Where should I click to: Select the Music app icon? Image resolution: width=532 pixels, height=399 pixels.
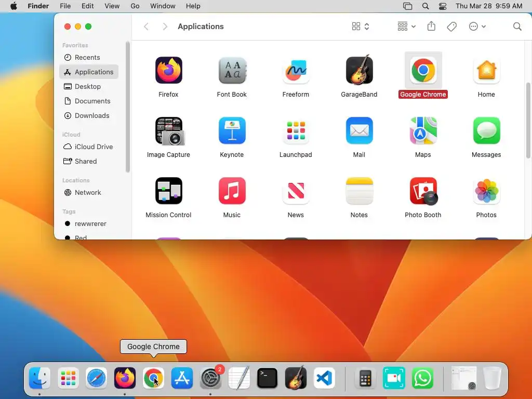[x=232, y=191]
